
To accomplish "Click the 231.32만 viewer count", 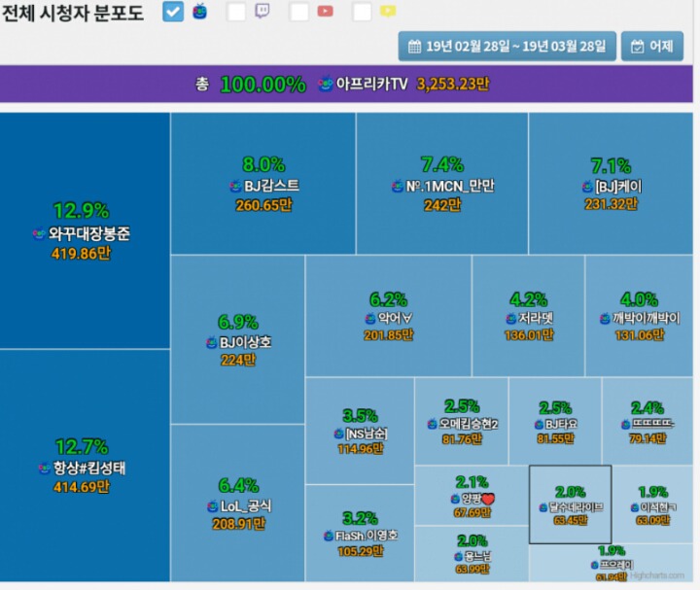I will [x=611, y=204].
